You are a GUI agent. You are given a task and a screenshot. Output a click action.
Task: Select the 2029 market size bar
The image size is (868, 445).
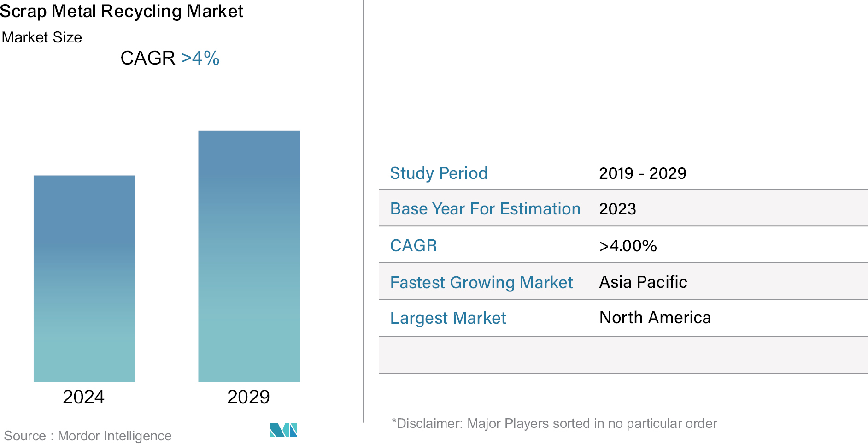click(249, 256)
